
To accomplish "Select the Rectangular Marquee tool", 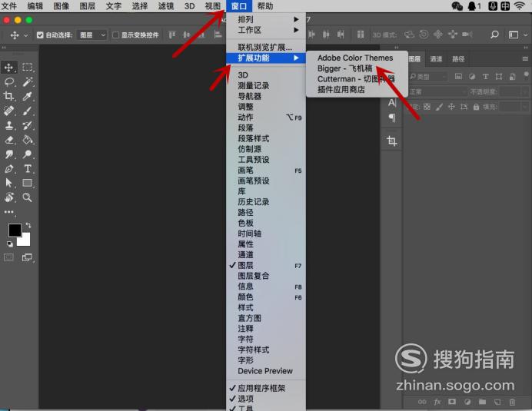I will [x=28, y=67].
